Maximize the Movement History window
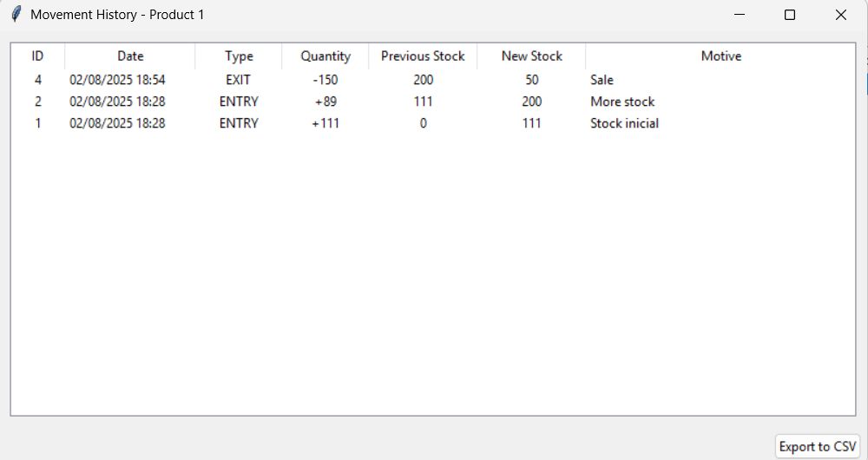The height and width of the screenshot is (460, 868). (x=790, y=15)
